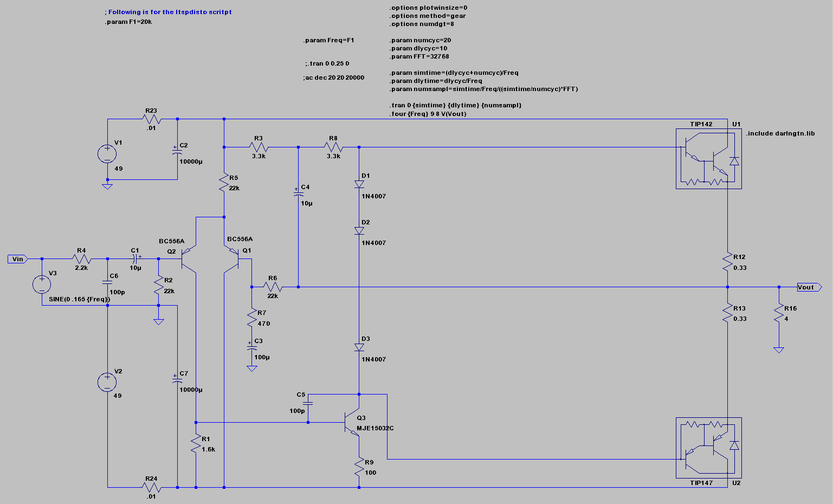Click the .param dlytime directive

436,81
